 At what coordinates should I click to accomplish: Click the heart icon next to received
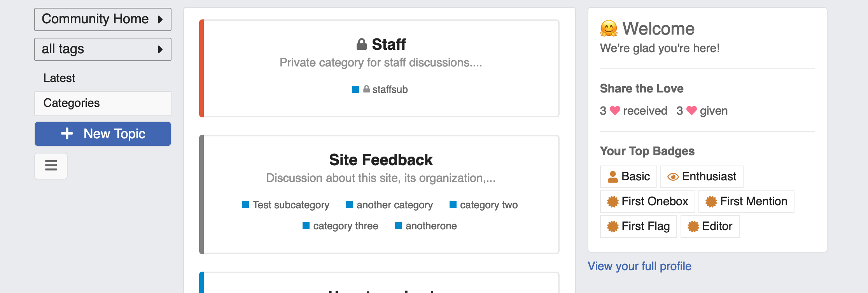coord(615,111)
